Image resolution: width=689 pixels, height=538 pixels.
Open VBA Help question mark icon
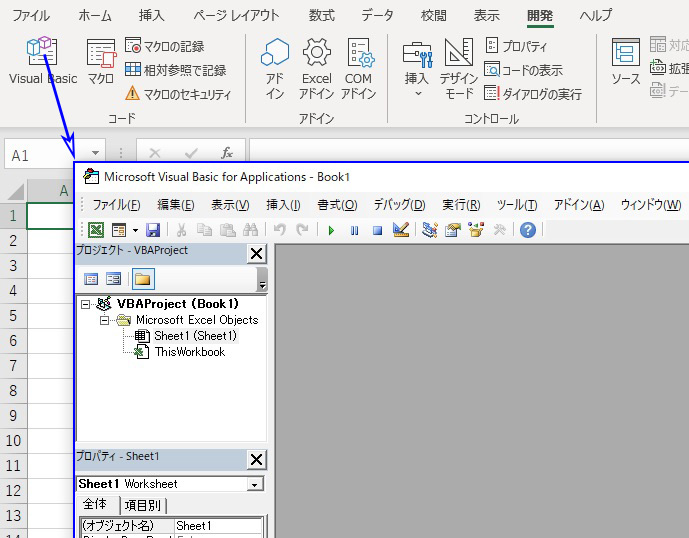[x=528, y=230]
